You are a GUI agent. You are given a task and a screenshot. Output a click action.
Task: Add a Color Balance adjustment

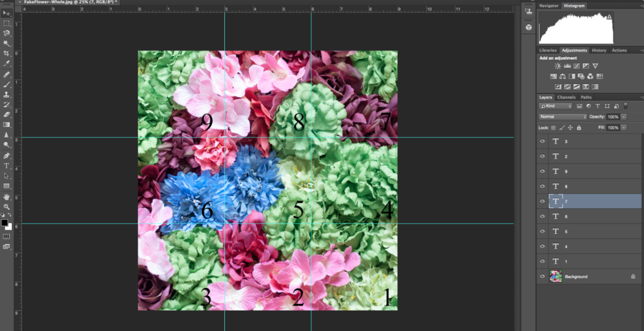[x=563, y=76]
